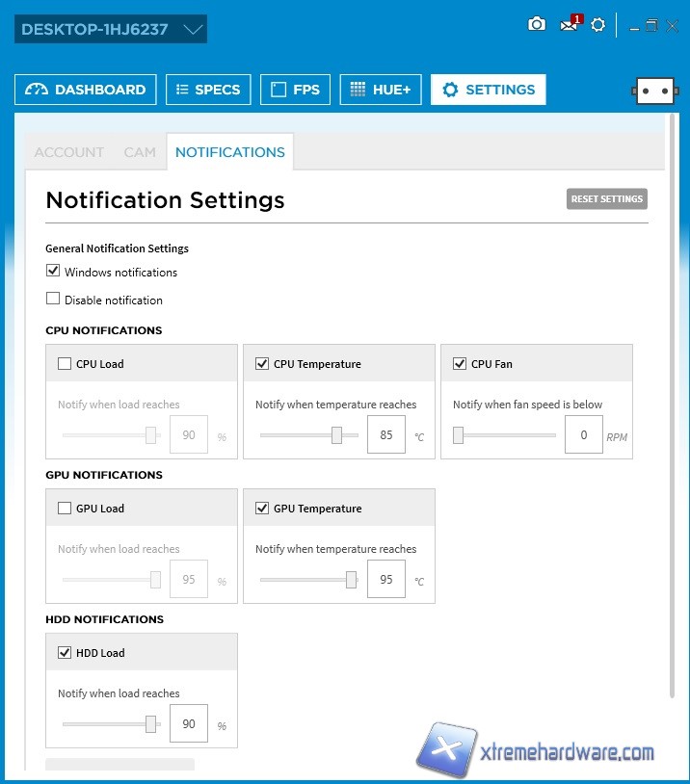
Task: Tick the Disable notification checkbox
Action: click(x=53, y=299)
